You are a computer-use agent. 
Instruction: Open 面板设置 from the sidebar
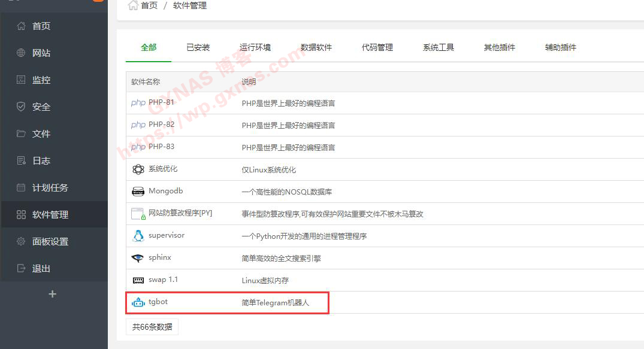(50, 242)
